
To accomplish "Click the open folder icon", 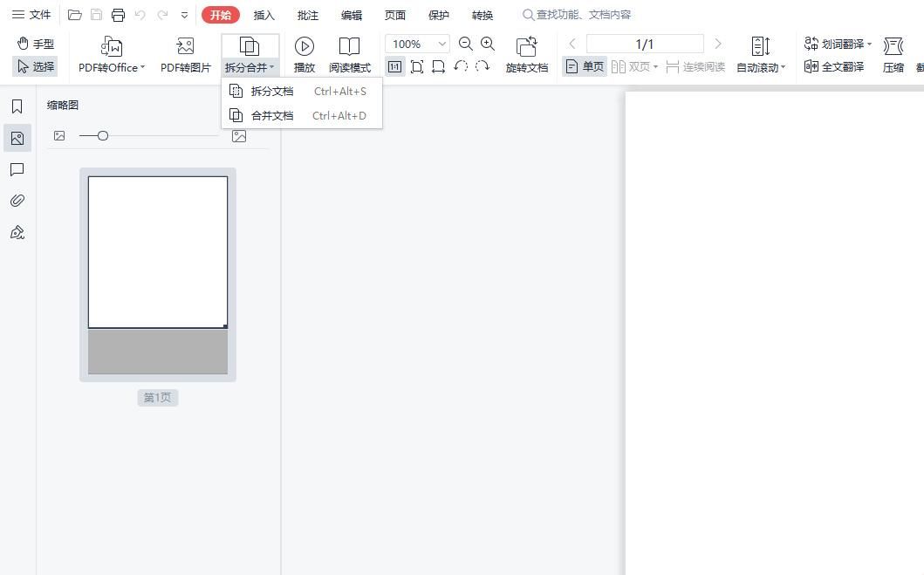I will pos(74,15).
